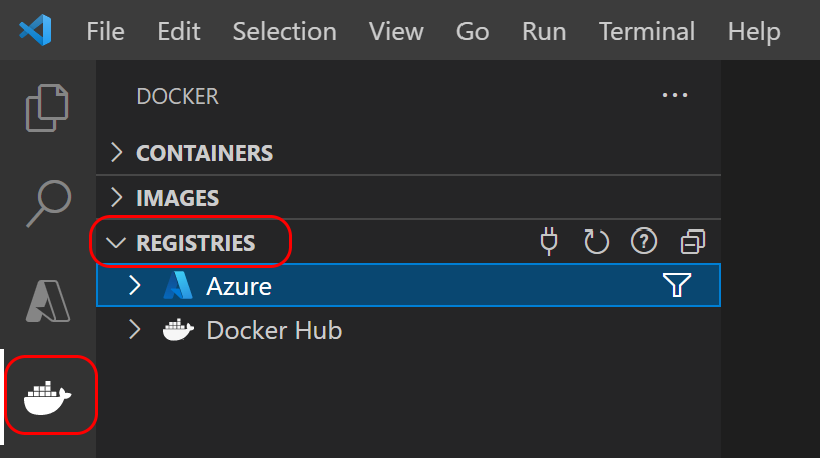820x458 pixels.
Task: Collapse all registries using the collapse icon
Action: (692, 241)
